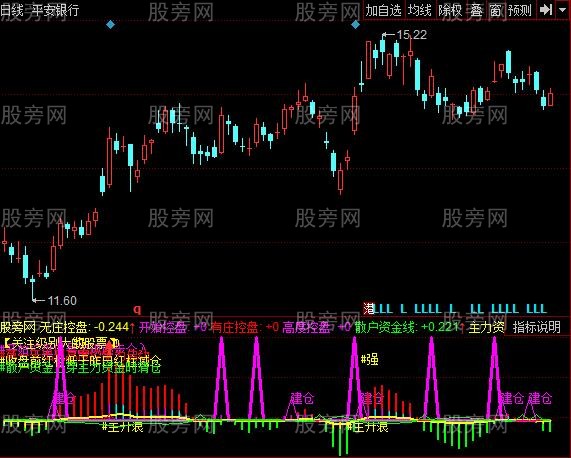Screen dimensions: 571x458
Task: Toggle the 均线 moving average lines
Action: point(420,10)
